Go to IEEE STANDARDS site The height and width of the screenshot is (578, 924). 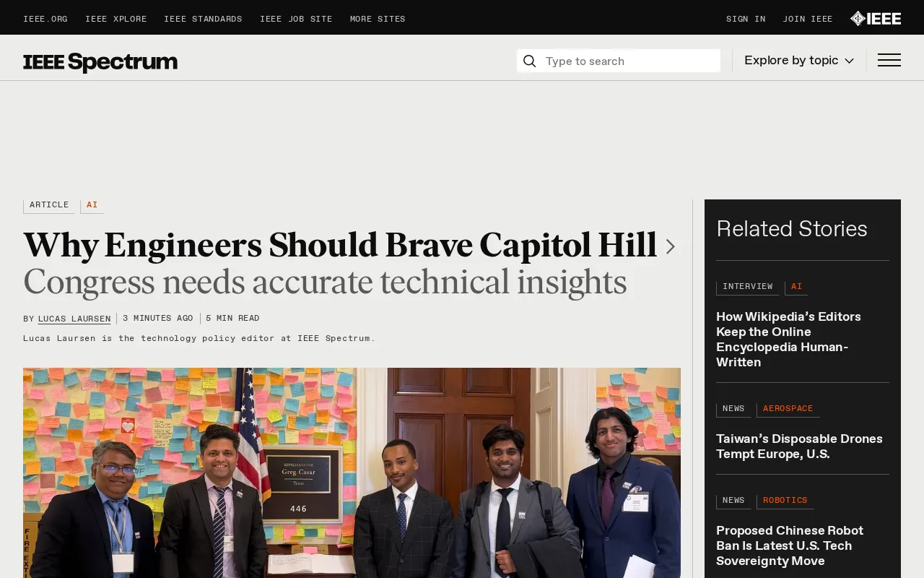203,20
